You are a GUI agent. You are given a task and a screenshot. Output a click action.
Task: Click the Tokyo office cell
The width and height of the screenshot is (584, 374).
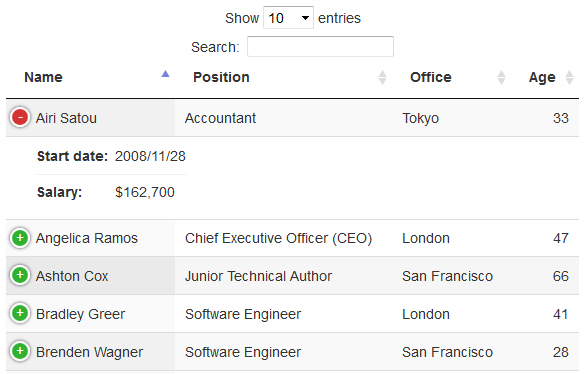click(x=420, y=118)
